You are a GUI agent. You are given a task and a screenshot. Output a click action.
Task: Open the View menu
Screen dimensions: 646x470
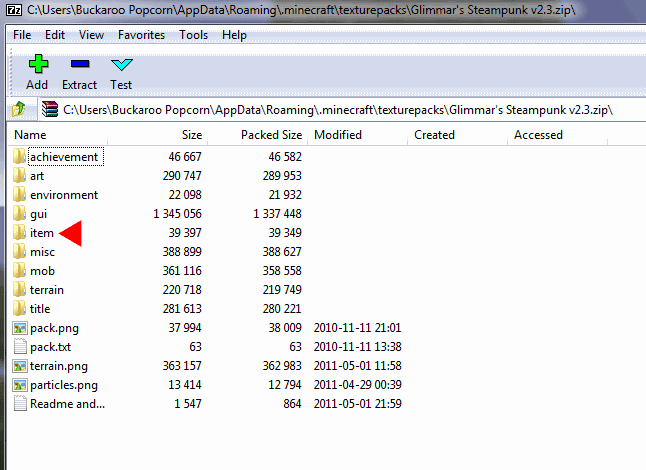point(91,35)
